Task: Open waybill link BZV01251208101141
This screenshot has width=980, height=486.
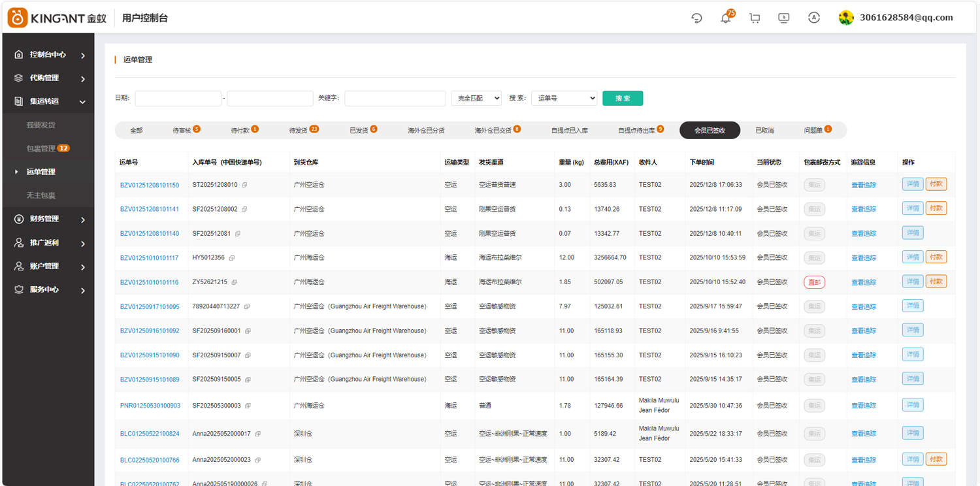Action: (x=149, y=210)
